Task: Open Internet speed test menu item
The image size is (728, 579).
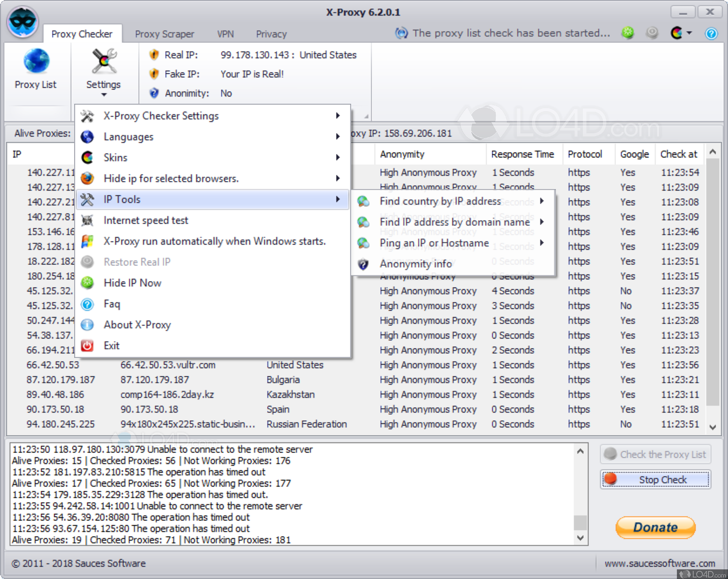Action: tap(146, 220)
